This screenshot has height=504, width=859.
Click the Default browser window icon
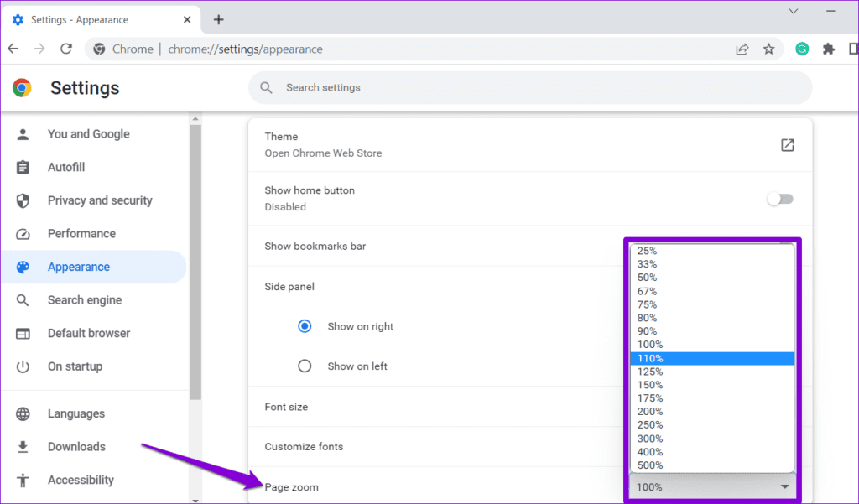click(x=23, y=333)
